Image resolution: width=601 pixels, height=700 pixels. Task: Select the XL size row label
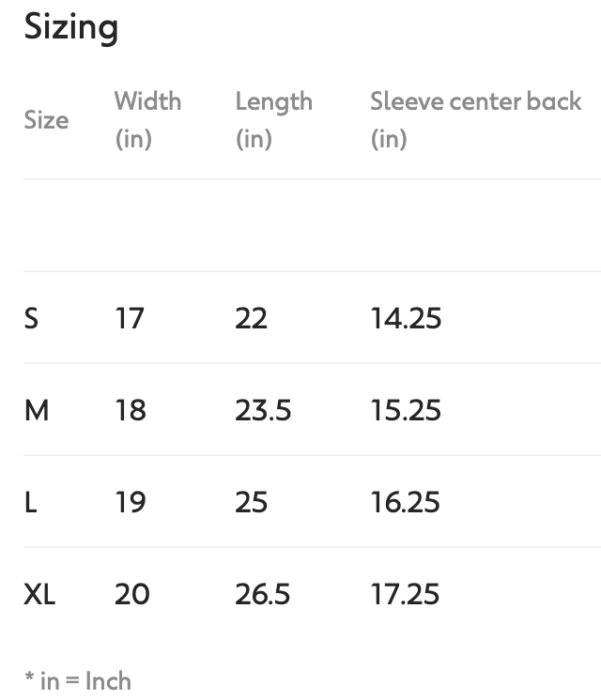pyautogui.click(x=39, y=595)
